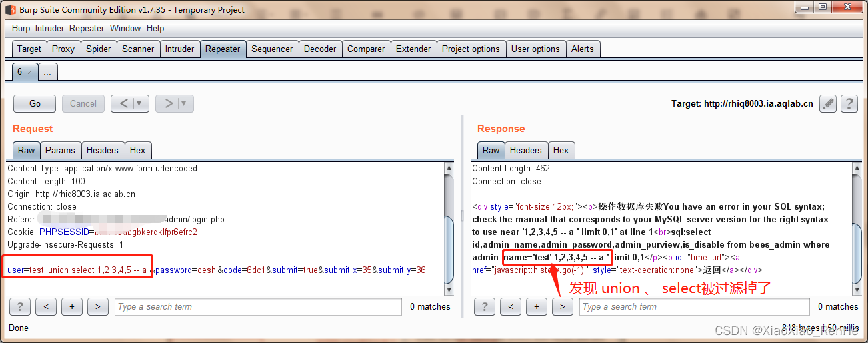Select the Request Headers tab
Screen dimensions: 868x343
[103, 150]
